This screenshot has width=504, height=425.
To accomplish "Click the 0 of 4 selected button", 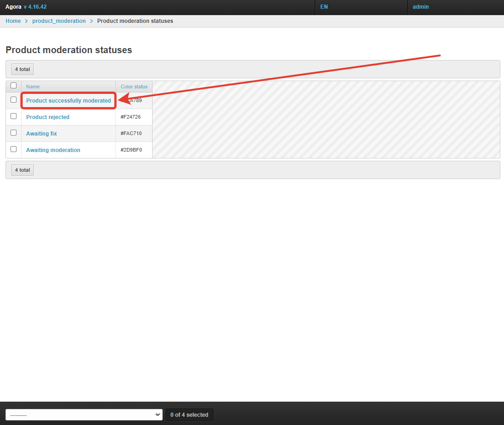I will pos(189,415).
